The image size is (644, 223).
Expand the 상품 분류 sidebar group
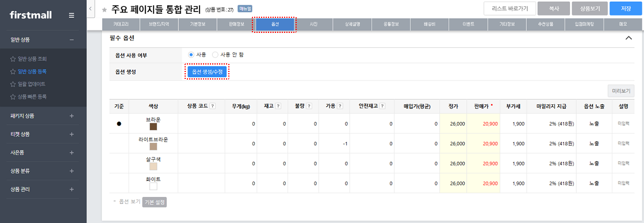[72, 171]
